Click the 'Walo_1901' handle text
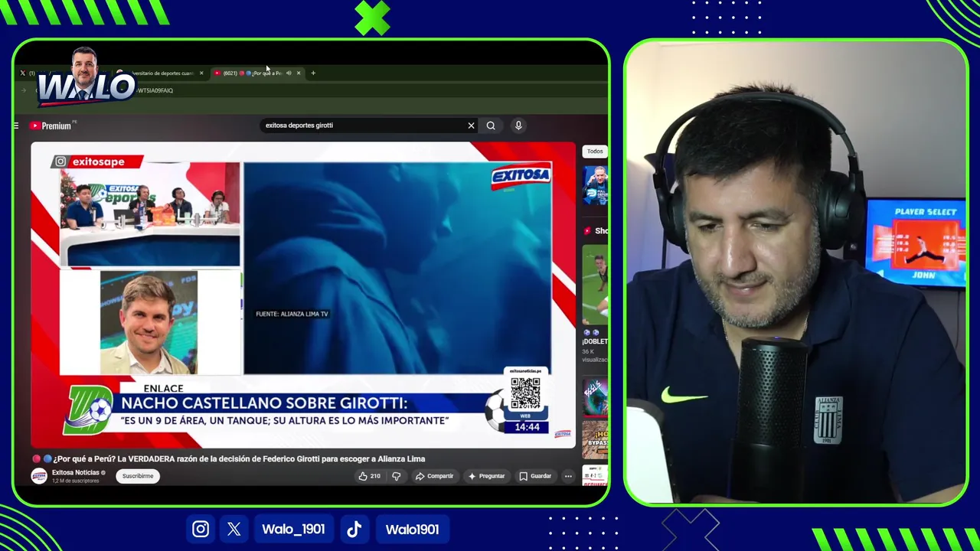Screen dimensions: 980x551 (x=293, y=529)
